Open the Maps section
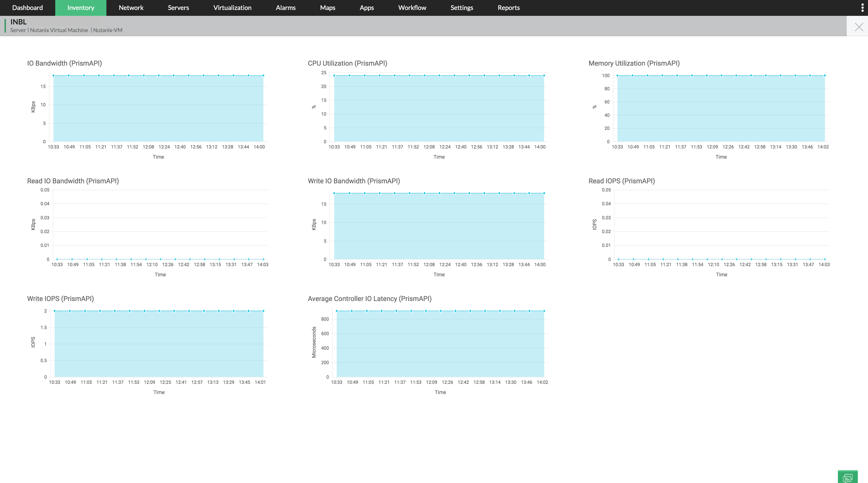This screenshot has width=868, height=483. point(328,8)
